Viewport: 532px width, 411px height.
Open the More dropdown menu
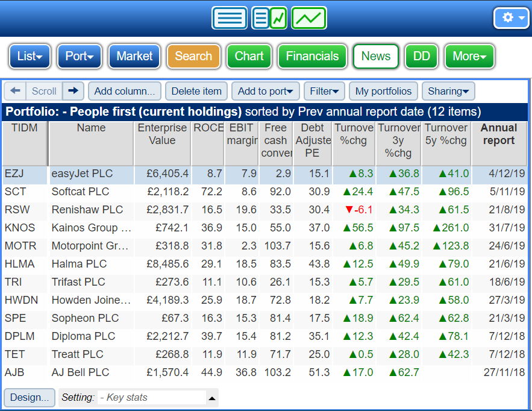(469, 56)
